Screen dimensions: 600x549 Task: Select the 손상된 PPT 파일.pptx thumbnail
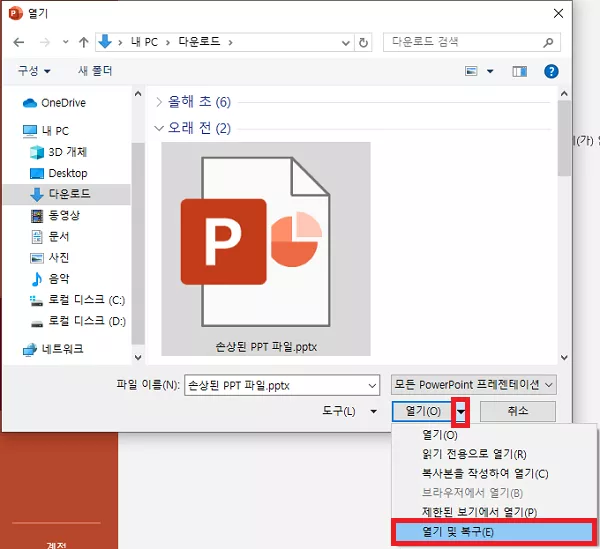point(266,249)
